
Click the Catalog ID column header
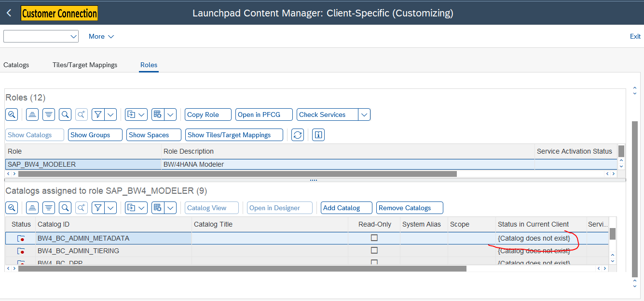(x=114, y=224)
